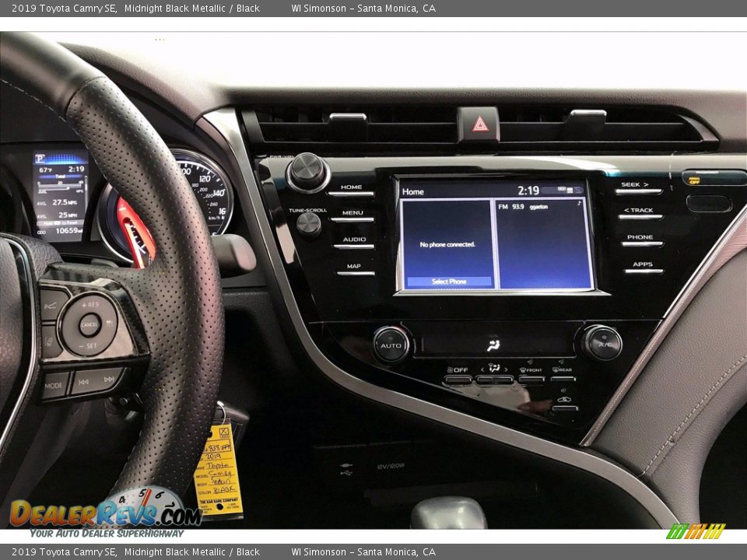Click the AUTO climate knob
This screenshot has height=560, width=747.
click(x=391, y=345)
